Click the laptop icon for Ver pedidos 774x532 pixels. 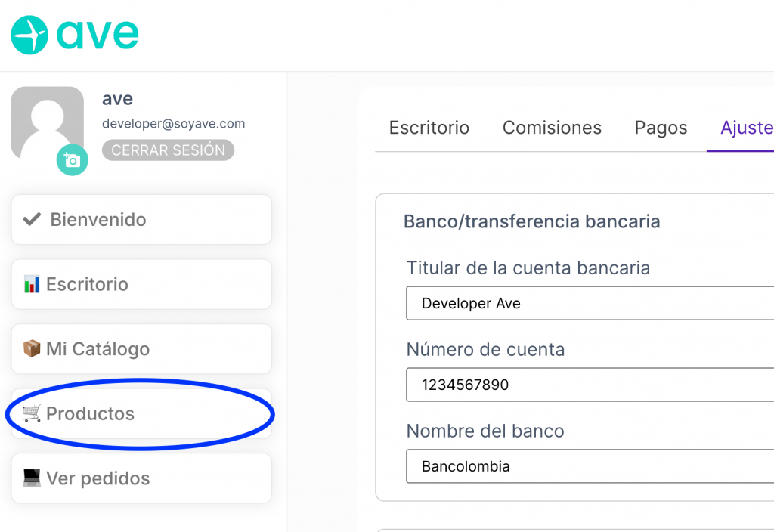(x=32, y=478)
